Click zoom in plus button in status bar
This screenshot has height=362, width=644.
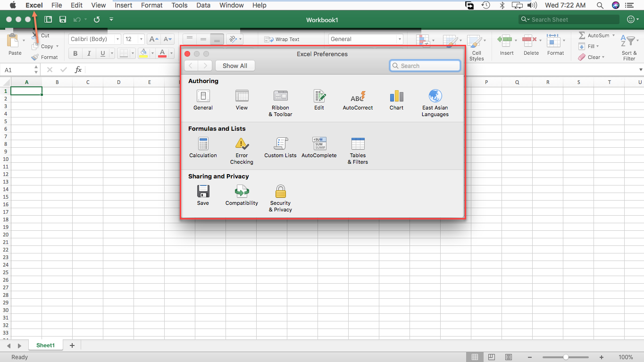click(x=602, y=357)
